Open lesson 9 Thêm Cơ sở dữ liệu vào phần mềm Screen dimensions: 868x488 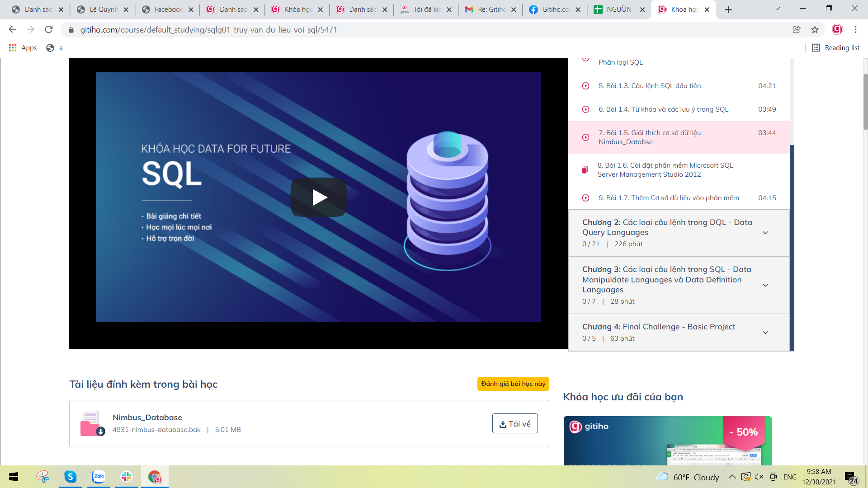pyautogui.click(x=669, y=198)
